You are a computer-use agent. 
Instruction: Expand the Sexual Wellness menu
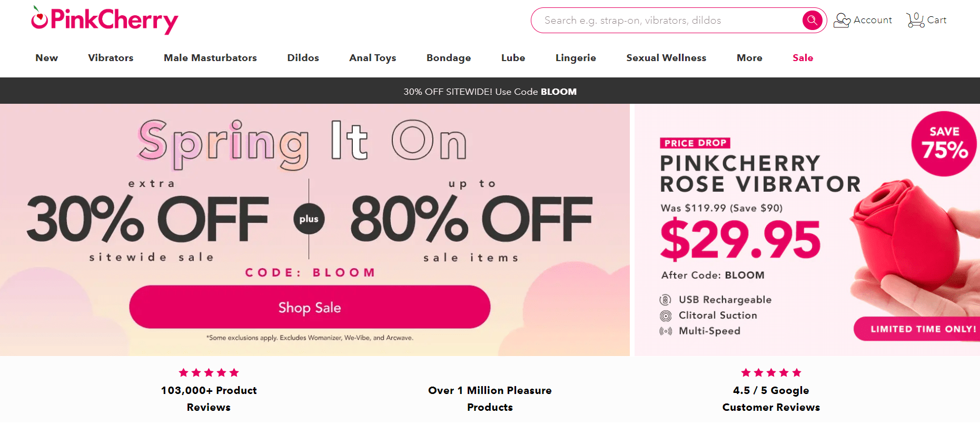(666, 58)
